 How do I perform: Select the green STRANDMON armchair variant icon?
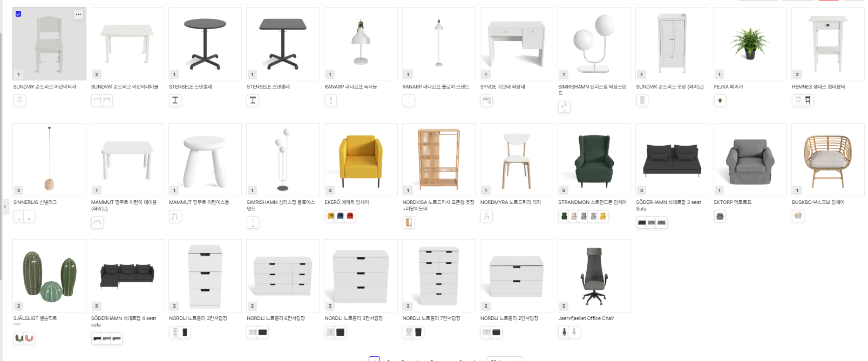tap(565, 216)
